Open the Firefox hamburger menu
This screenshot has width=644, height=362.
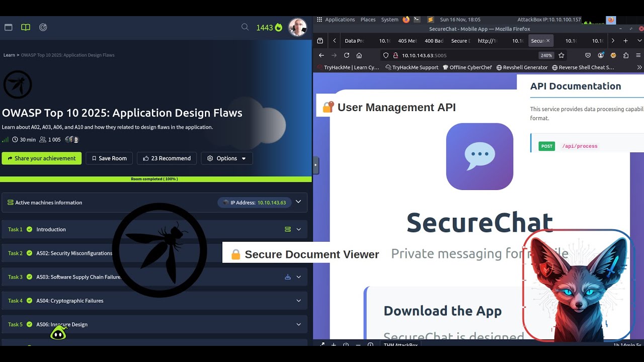click(x=638, y=55)
